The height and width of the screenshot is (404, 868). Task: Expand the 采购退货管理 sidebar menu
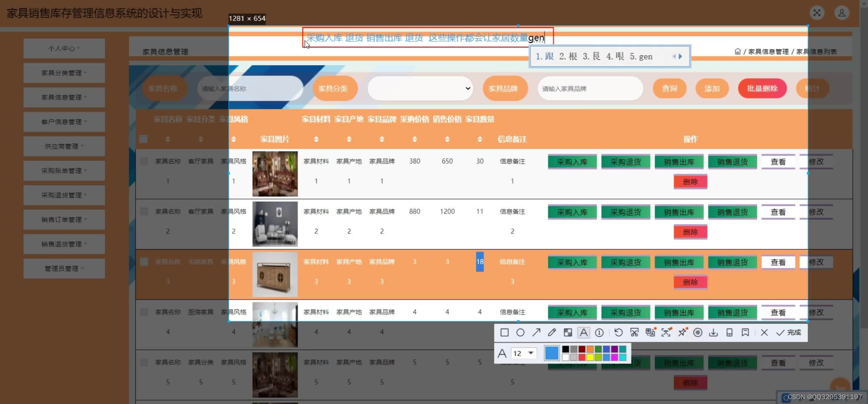click(x=64, y=195)
